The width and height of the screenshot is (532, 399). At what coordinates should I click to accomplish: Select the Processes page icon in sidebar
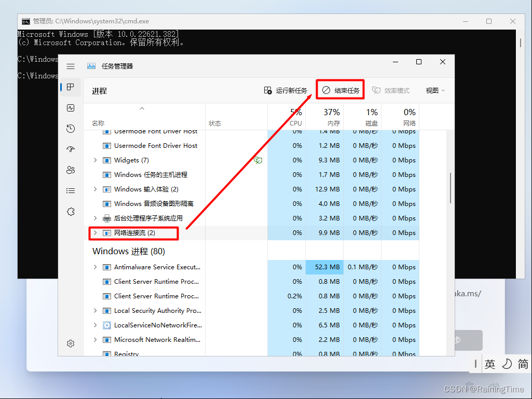(x=71, y=87)
